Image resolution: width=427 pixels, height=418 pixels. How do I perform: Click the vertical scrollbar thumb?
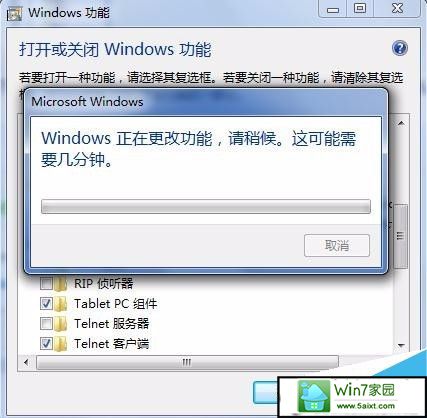click(x=400, y=236)
